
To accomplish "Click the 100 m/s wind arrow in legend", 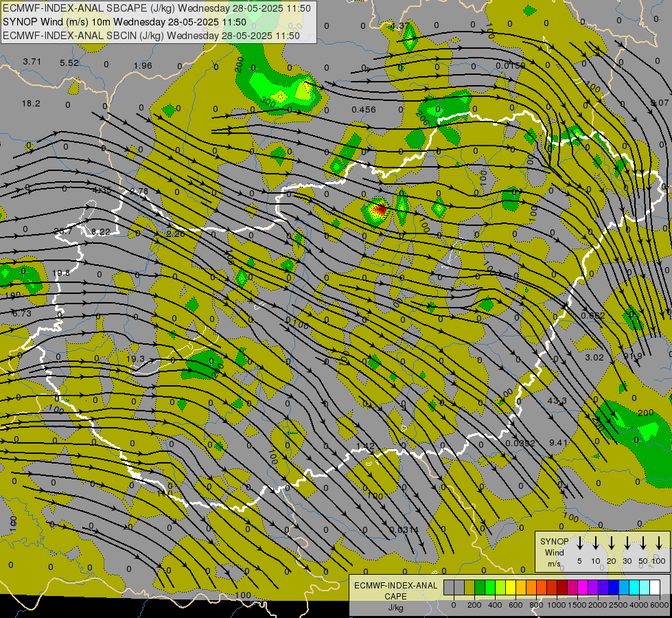I will tap(659, 542).
